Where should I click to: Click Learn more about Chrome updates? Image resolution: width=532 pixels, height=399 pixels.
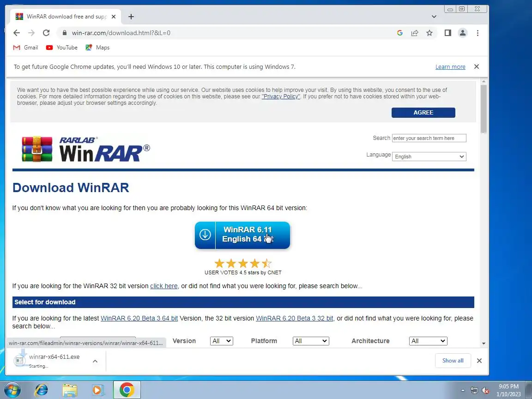coord(450,67)
